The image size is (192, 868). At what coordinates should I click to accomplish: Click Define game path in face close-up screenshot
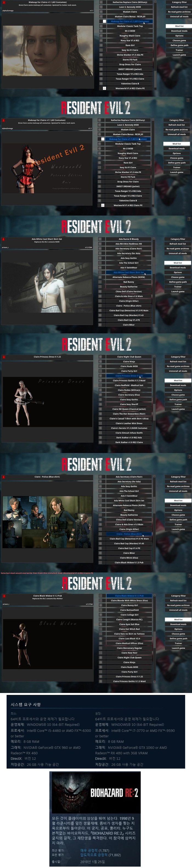point(179,45)
